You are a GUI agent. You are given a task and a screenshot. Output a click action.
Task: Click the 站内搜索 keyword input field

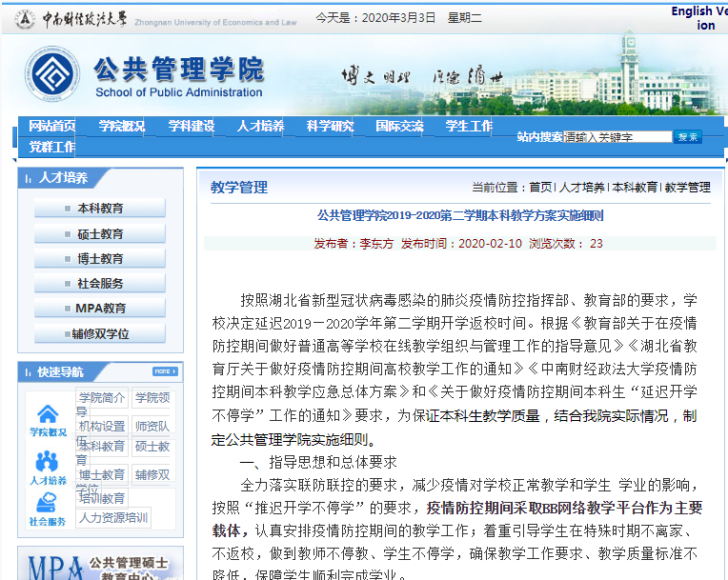pyautogui.click(x=617, y=137)
